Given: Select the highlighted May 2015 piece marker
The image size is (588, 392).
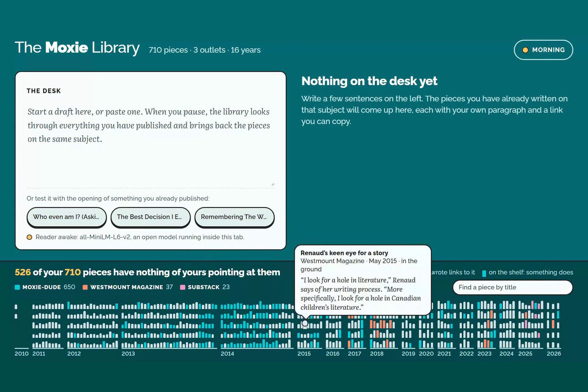Looking at the screenshot, I should (305, 323).
